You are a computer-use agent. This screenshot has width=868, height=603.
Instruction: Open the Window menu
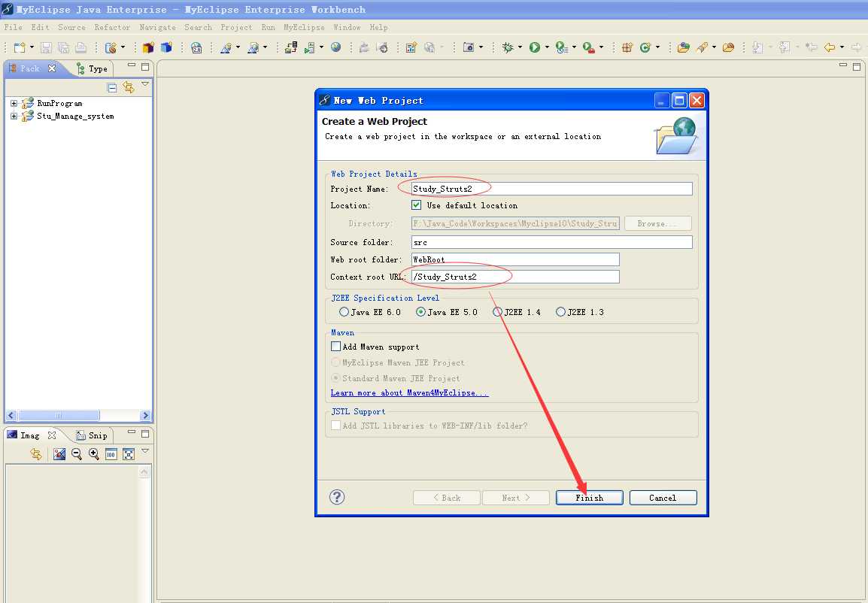pyautogui.click(x=347, y=27)
